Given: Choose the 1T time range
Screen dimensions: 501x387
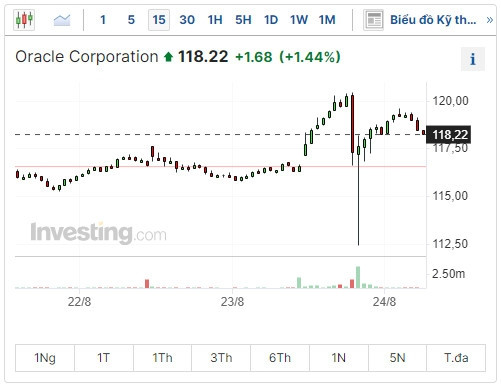Looking at the screenshot, I should point(104,358).
